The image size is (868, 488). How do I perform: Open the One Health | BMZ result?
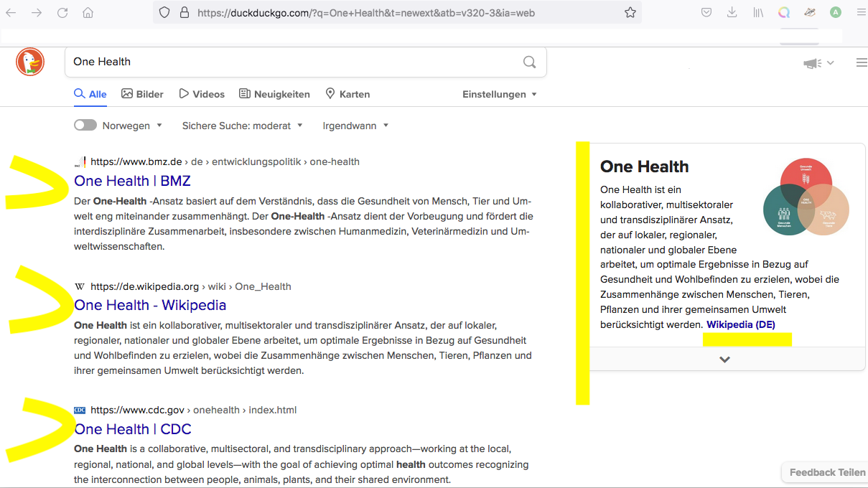click(132, 181)
